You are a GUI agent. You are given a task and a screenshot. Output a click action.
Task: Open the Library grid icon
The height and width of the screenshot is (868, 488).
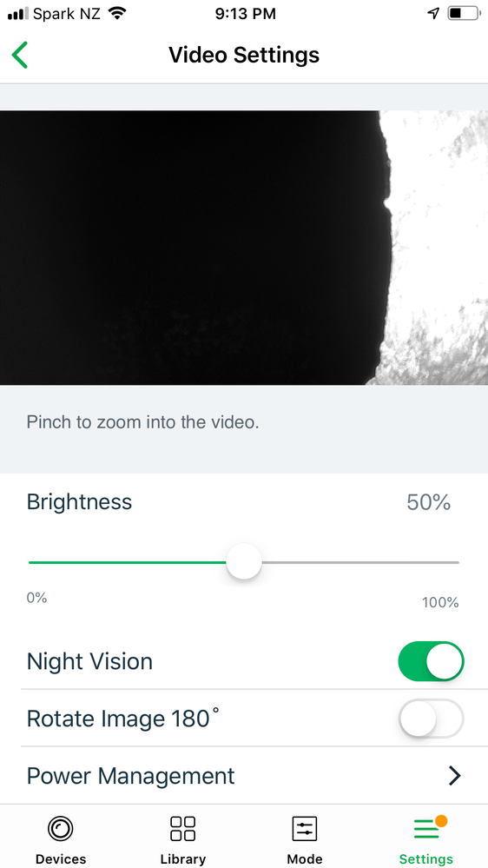point(182,829)
